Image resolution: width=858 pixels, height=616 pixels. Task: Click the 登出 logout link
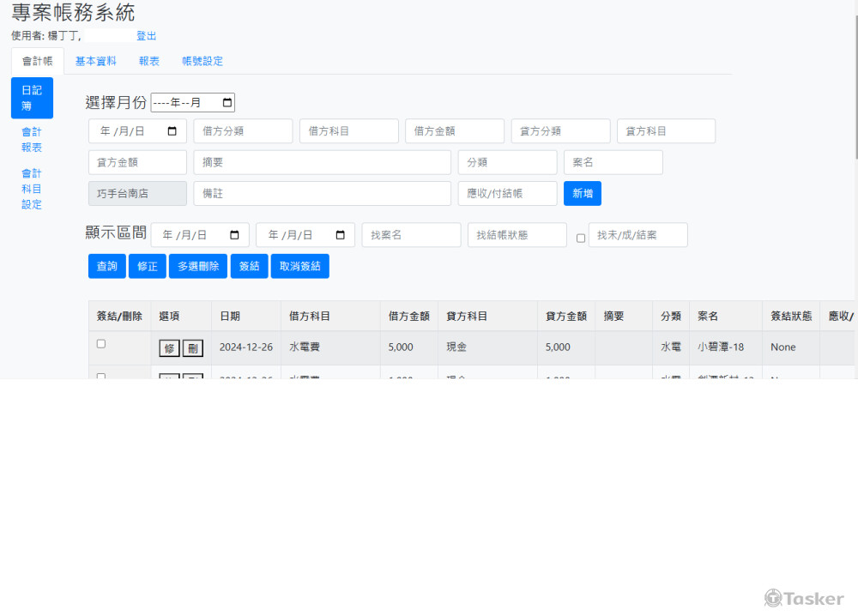pos(146,36)
